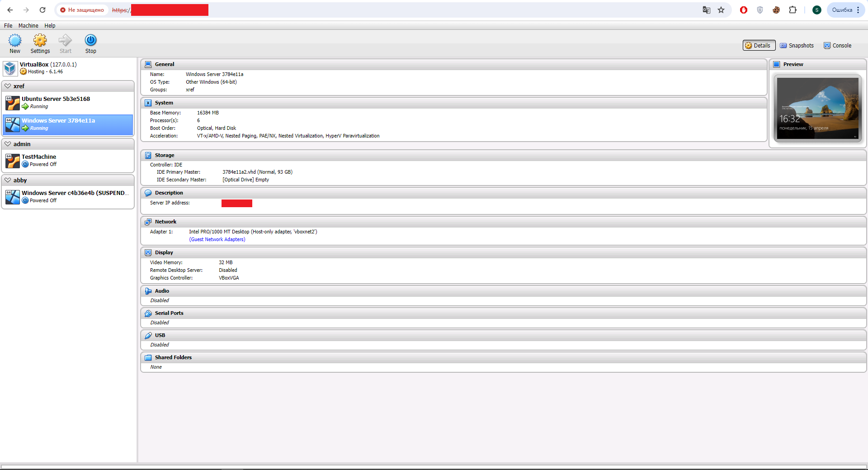The image size is (868, 470).
Task: Click the Storage section disk icon
Action: (x=148, y=155)
